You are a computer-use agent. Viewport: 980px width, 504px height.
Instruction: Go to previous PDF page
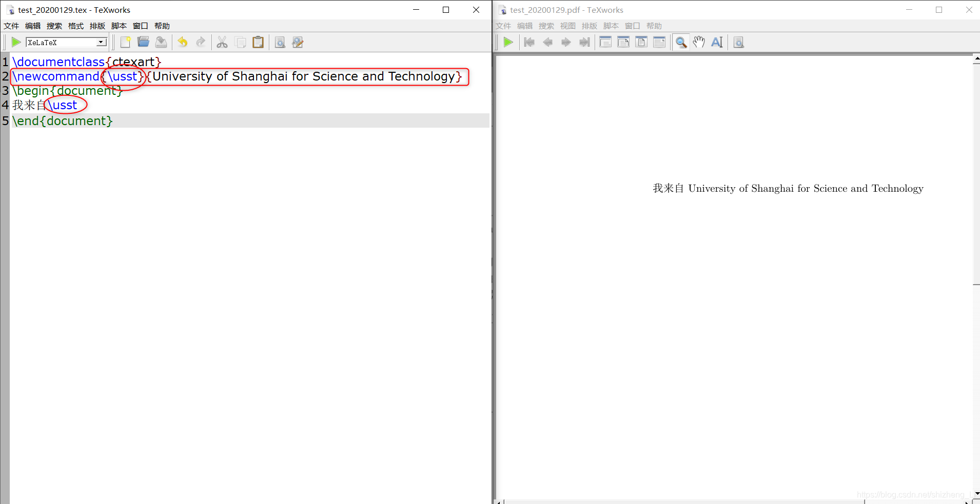pyautogui.click(x=547, y=42)
